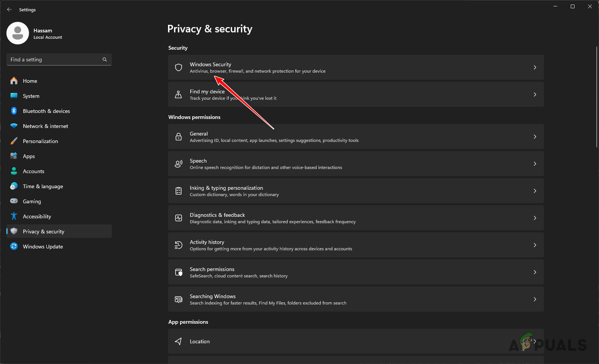
Task: Open Diagnostics & feedback
Action: click(356, 218)
